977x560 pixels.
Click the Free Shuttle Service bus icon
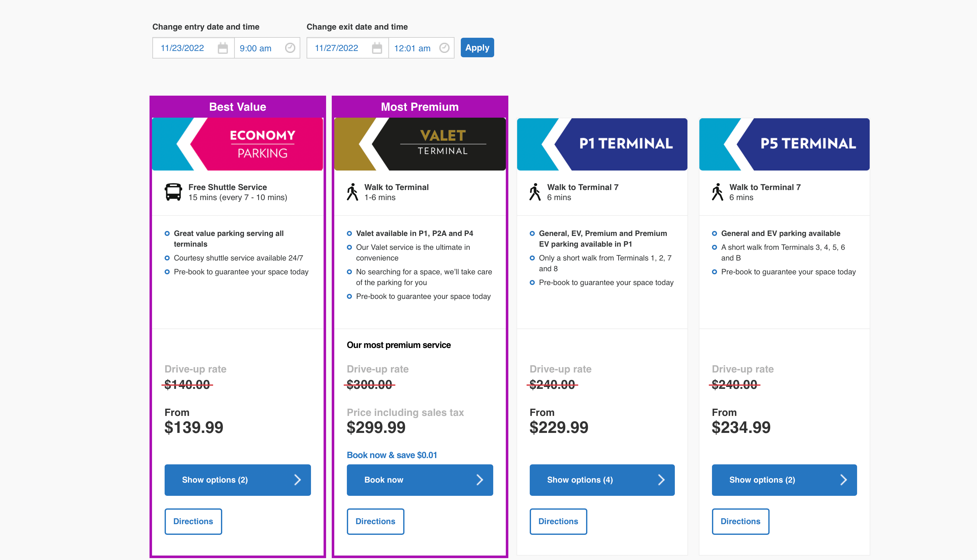173,192
